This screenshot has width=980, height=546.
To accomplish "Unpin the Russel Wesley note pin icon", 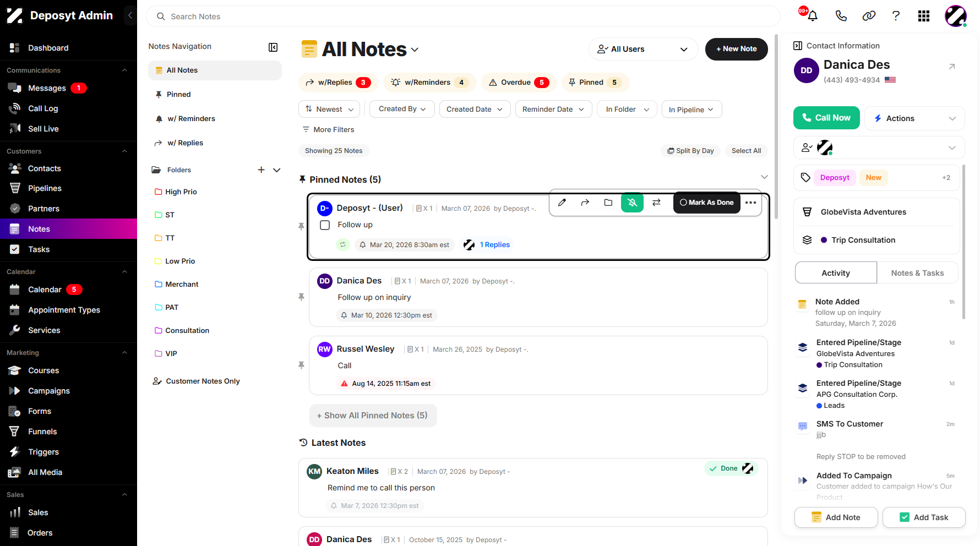I will (x=301, y=365).
